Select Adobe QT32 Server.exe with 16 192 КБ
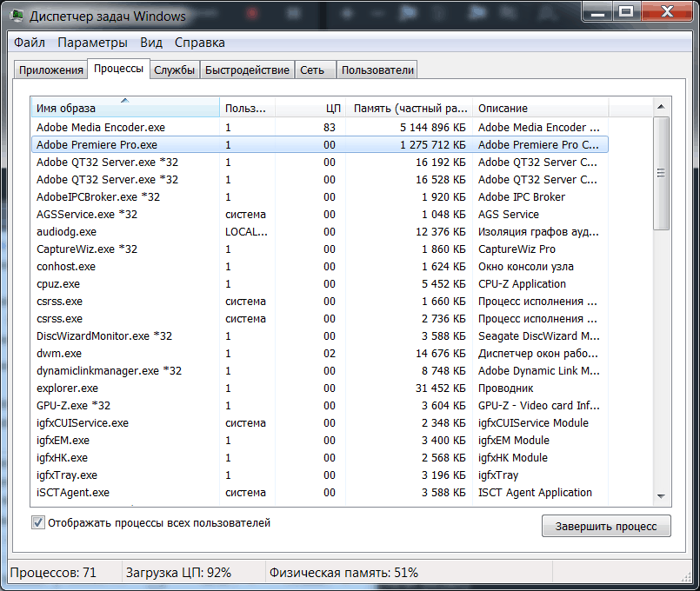The width and height of the screenshot is (700, 591). click(x=320, y=163)
